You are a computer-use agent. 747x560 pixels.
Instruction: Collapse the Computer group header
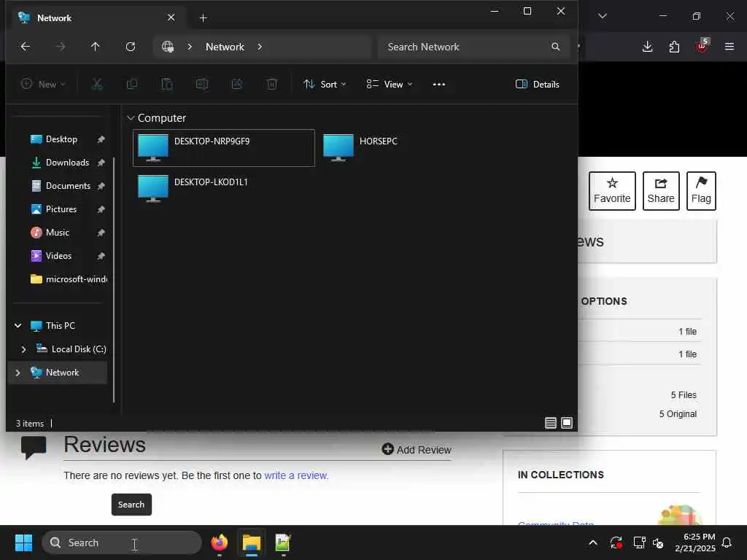pyautogui.click(x=131, y=118)
